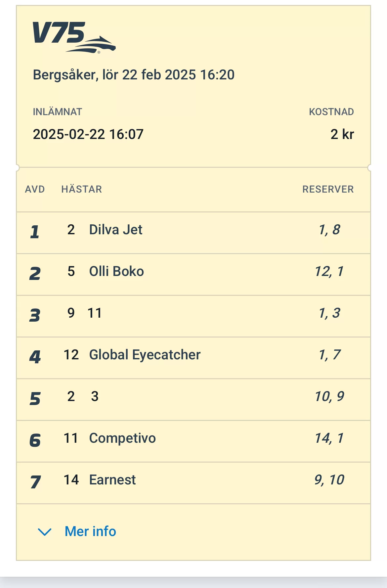The image size is (387, 588).
Task: Click race number 3 icon
Action: click(35, 315)
